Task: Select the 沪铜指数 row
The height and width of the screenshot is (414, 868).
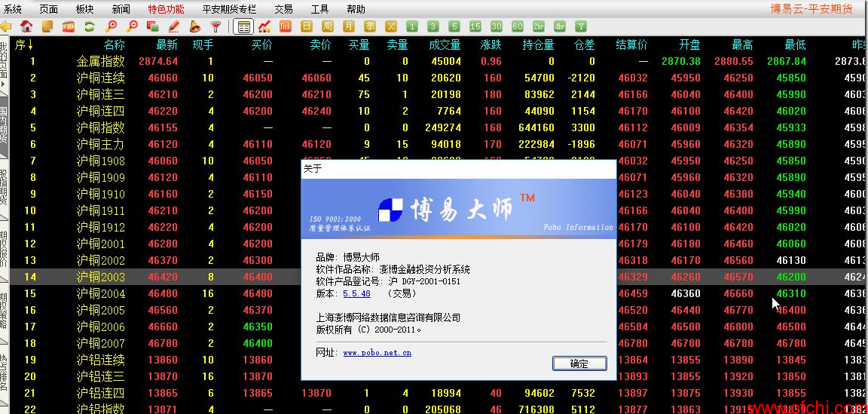Action: coord(439,127)
